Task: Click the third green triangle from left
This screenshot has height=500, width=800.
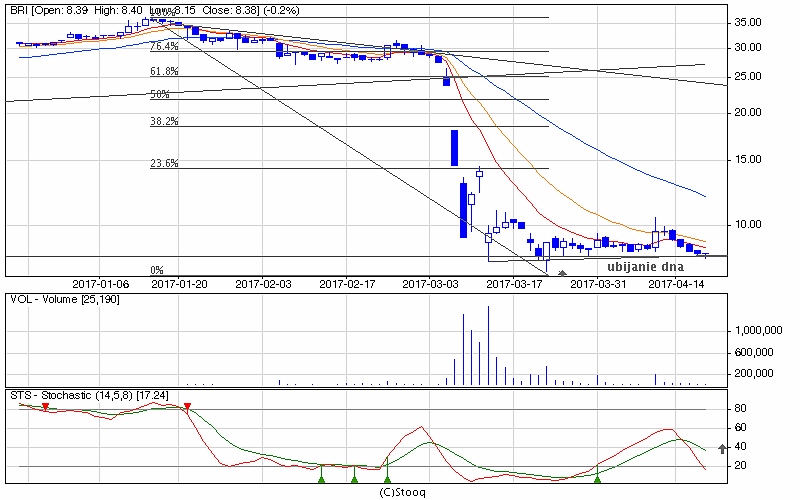Action: tap(387, 480)
